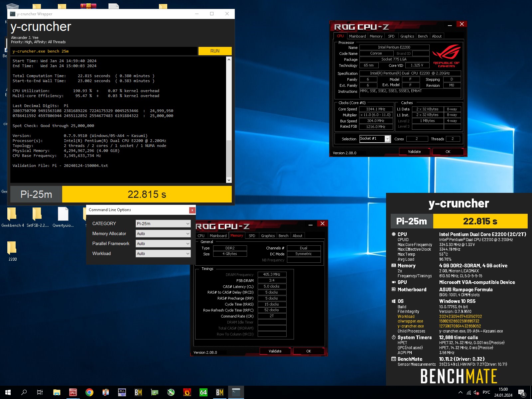532x399 pixels.
Task: Switch to ROG CPU-Z taskbar icon
Action: click(x=73, y=392)
